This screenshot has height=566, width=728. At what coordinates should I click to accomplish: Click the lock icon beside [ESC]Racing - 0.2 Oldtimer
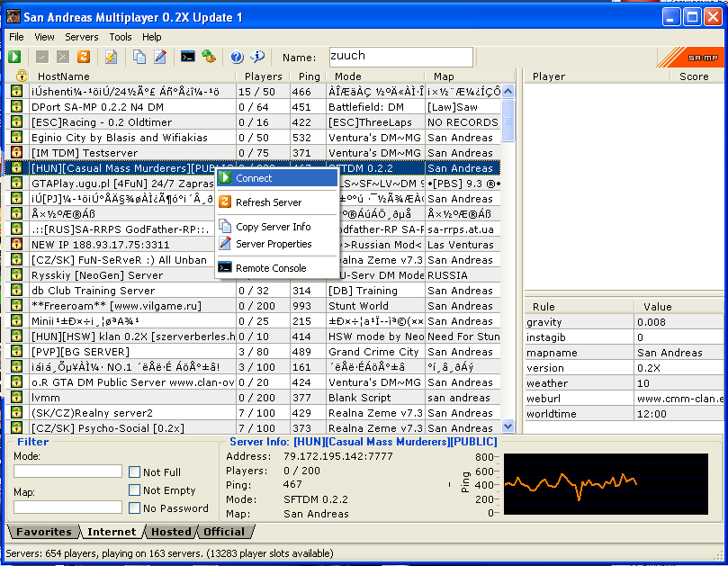(x=17, y=122)
